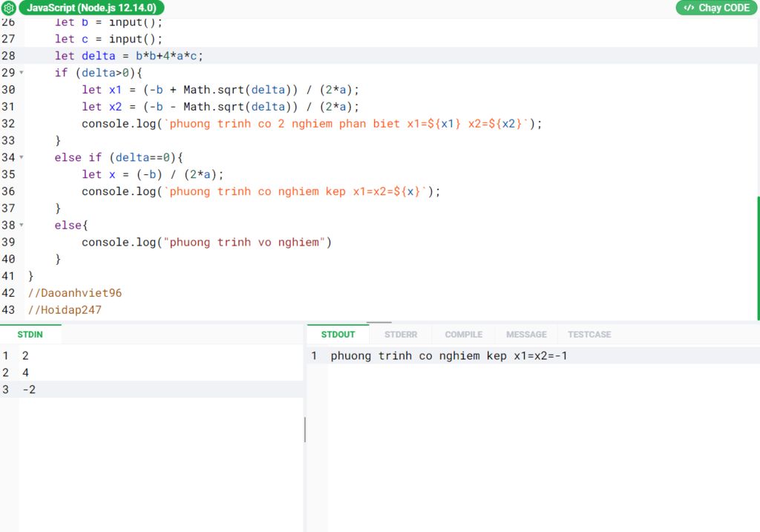The height and width of the screenshot is (532, 760).
Task: Click the editor's vertical scrollbar thumb
Action: tap(758, 257)
